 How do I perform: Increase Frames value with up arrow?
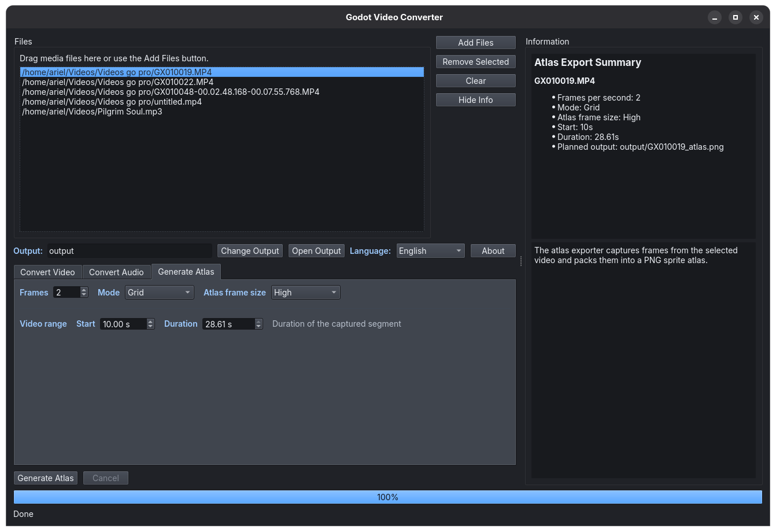click(84, 290)
